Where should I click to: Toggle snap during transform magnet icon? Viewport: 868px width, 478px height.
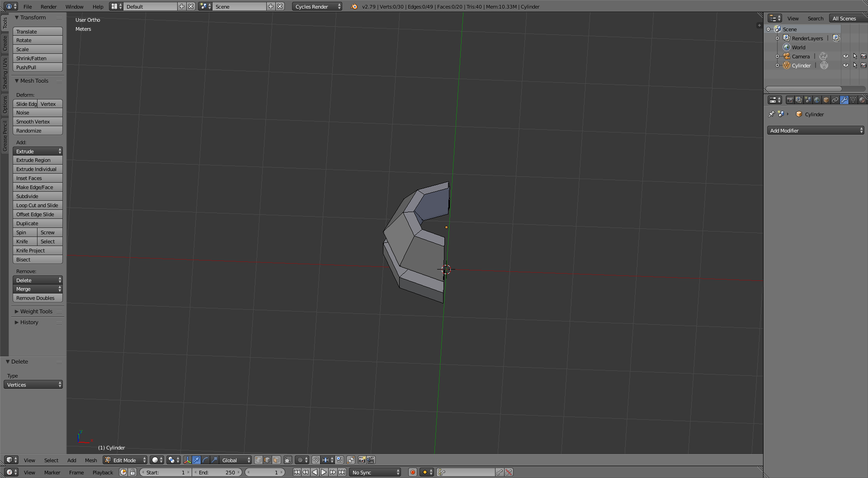point(316,460)
